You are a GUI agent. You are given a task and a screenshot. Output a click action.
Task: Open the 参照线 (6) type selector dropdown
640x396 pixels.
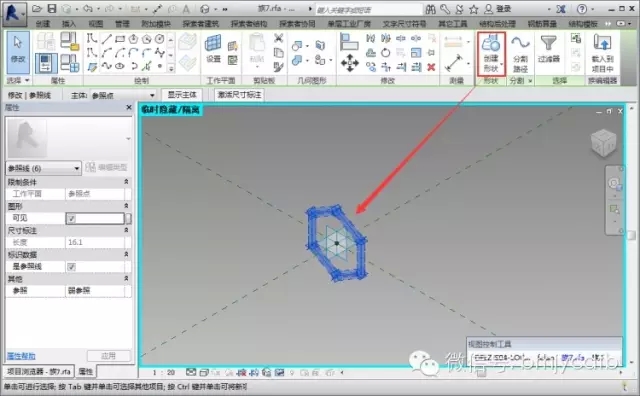pyautogui.click(x=43, y=168)
